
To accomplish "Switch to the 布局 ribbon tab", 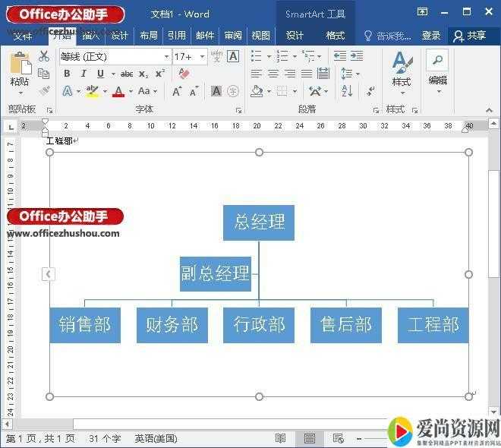I will pos(149,36).
